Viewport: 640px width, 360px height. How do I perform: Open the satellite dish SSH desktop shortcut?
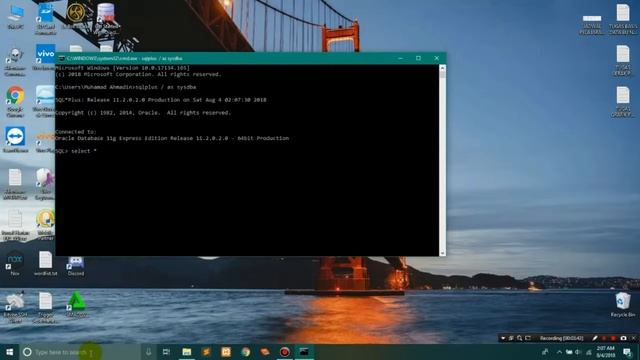15,306
